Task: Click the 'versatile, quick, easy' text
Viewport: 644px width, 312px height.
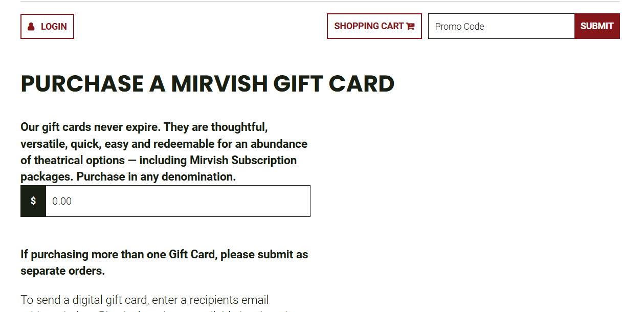Action: click(x=75, y=144)
